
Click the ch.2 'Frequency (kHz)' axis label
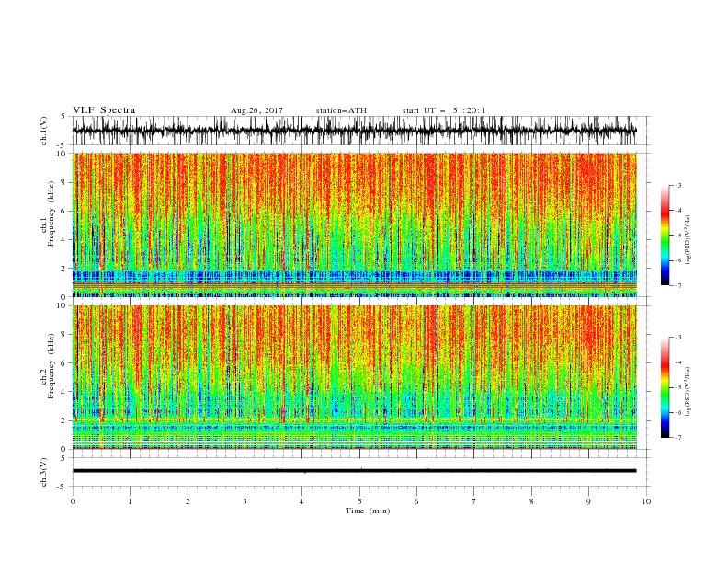pyautogui.click(x=51, y=366)
